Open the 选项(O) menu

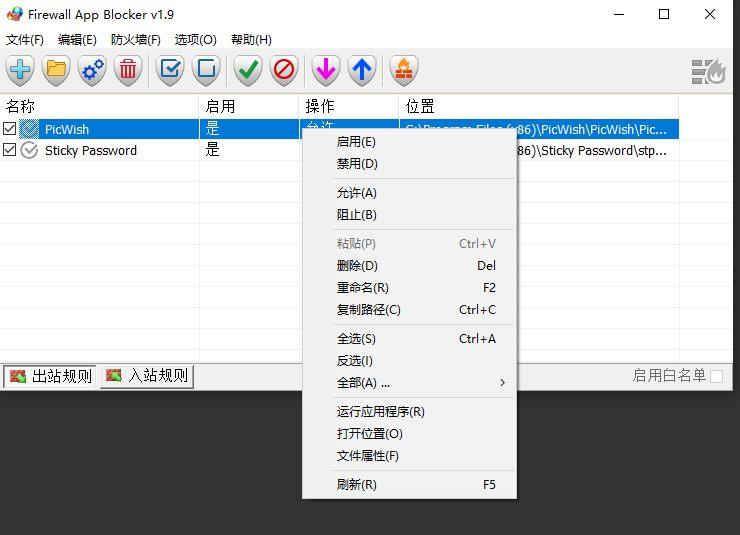[195, 40]
